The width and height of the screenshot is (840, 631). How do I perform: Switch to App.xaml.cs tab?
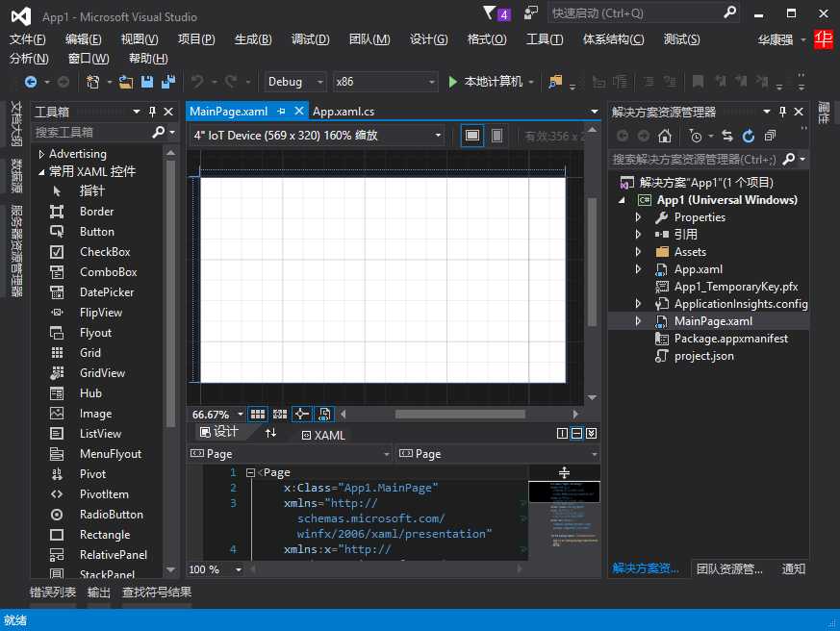pos(344,112)
